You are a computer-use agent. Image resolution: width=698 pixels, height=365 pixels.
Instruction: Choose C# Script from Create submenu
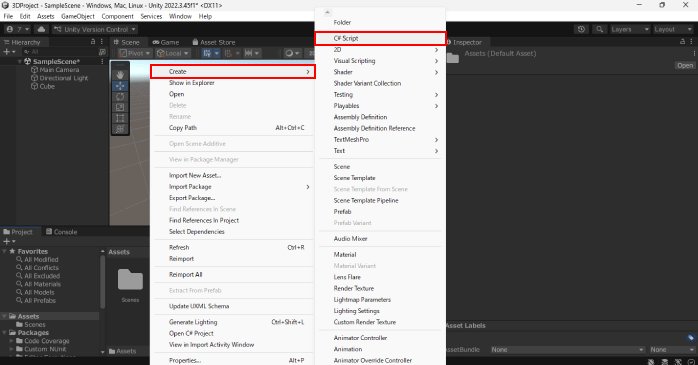pos(380,38)
